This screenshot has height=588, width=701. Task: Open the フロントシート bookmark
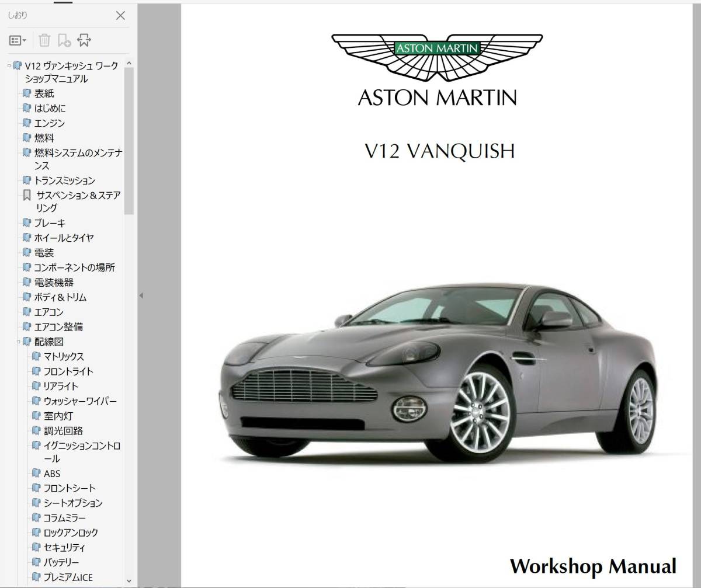click(70, 488)
